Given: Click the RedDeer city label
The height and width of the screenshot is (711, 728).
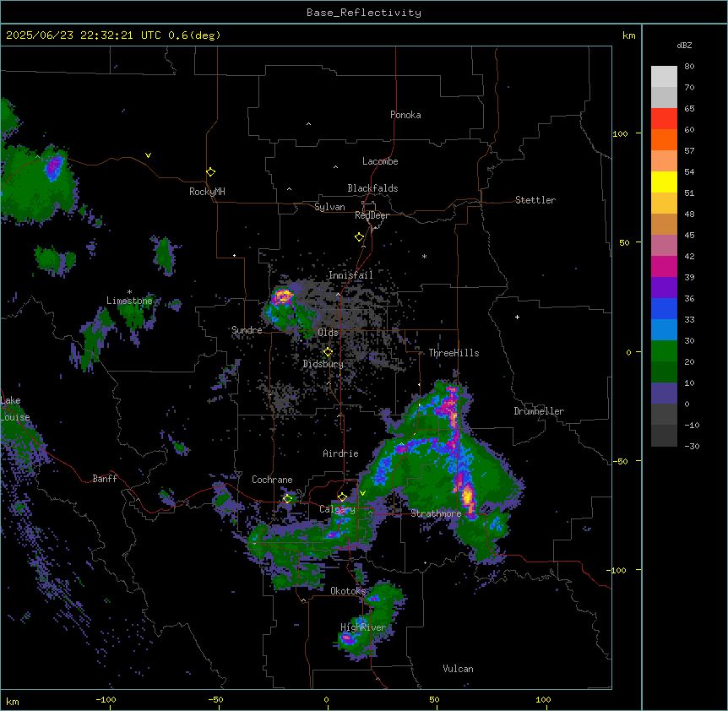Looking at the screenshot, I should [x=372, y=215].
